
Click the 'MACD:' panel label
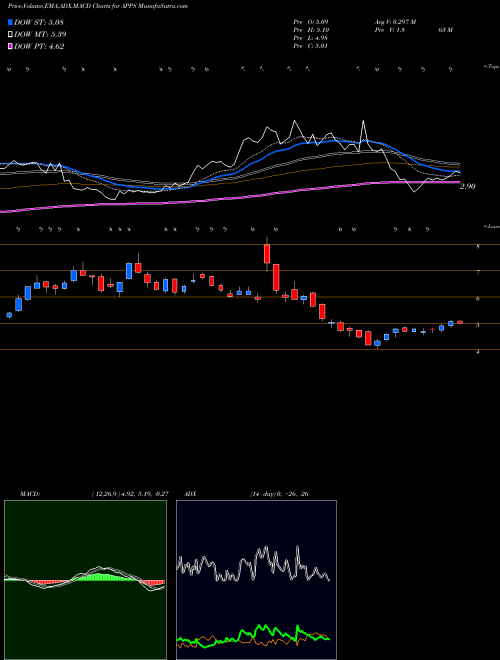pyautogui.click(x=30, y=494)
